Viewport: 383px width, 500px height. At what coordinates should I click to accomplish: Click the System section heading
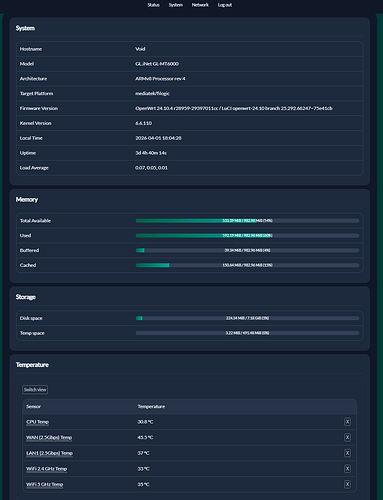[25, 28]
